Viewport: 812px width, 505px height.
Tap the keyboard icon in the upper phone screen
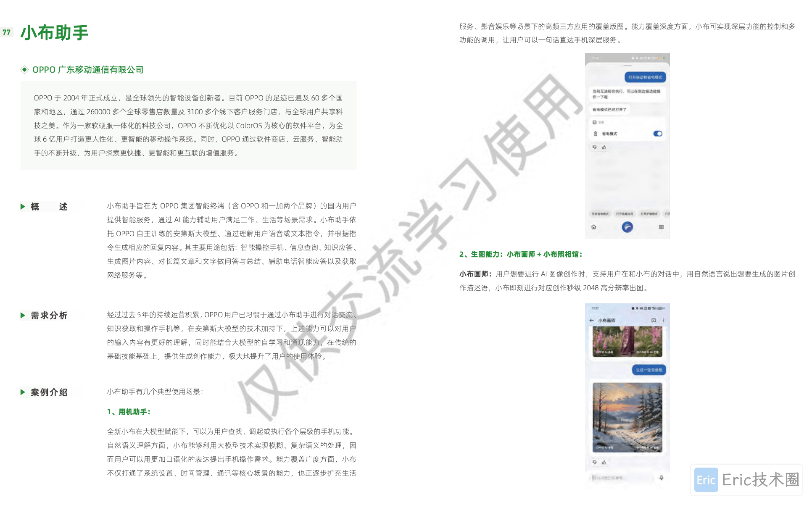click(x=661, y=227)
